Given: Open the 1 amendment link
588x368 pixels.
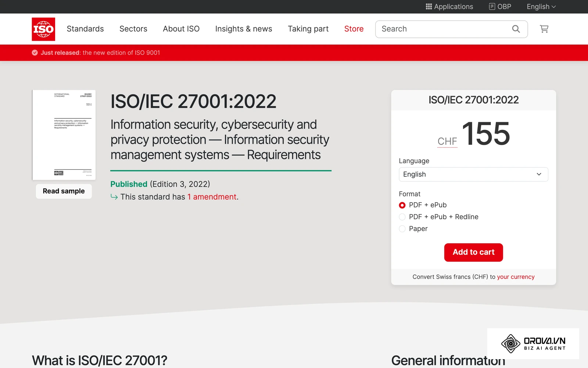Looking at the screenshot, I should click(212, 197).
